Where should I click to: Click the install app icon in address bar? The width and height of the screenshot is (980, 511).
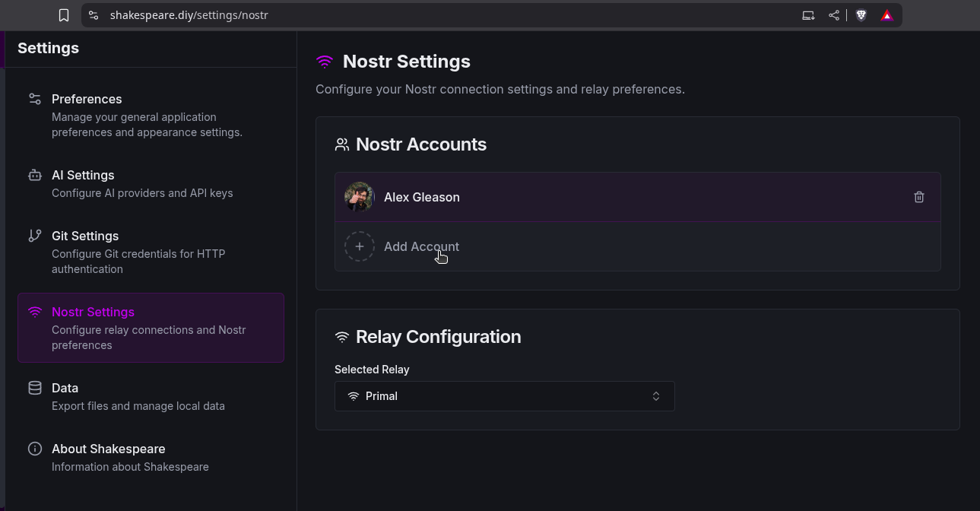[808, 15]
